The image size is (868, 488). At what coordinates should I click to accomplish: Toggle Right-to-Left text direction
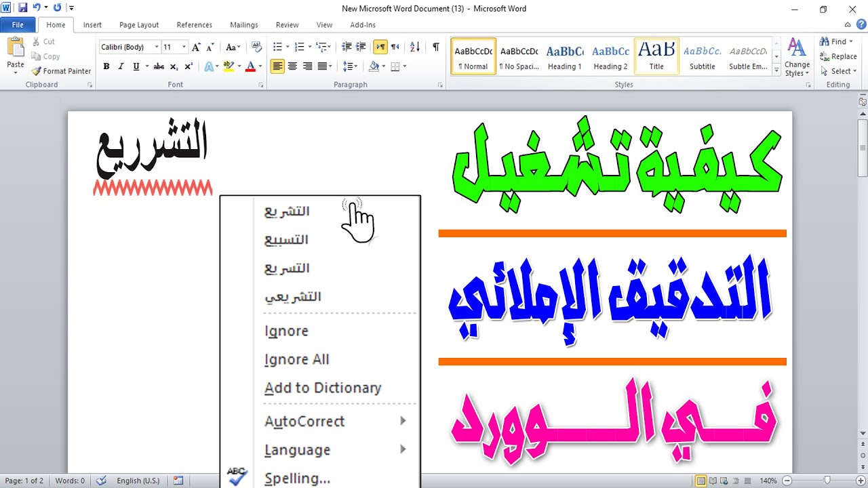(x=395, y=47)
